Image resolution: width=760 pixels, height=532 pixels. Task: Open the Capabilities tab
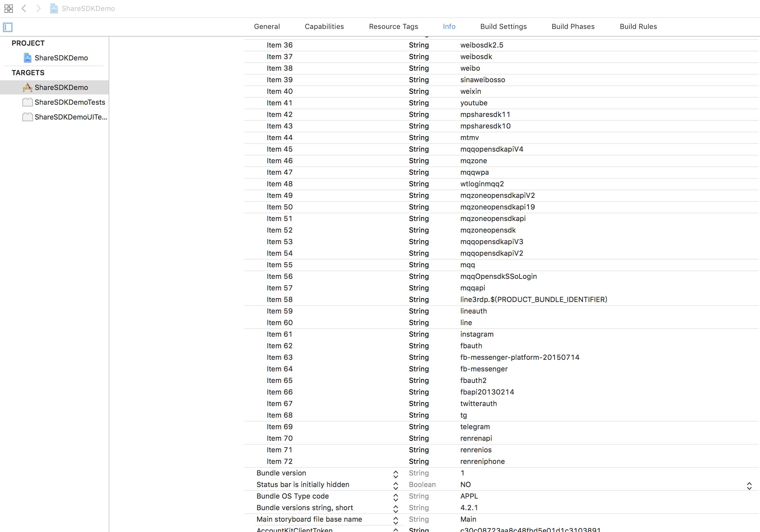324,26
